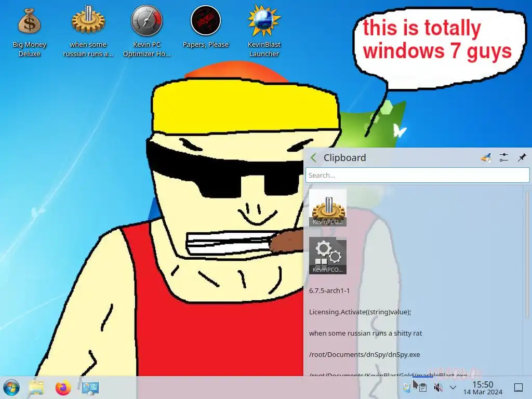Image resolution: width=532 pixels, height=399 pixels.
Task: Go back with the Clipboard green arrow
Action: pos(313,158)
